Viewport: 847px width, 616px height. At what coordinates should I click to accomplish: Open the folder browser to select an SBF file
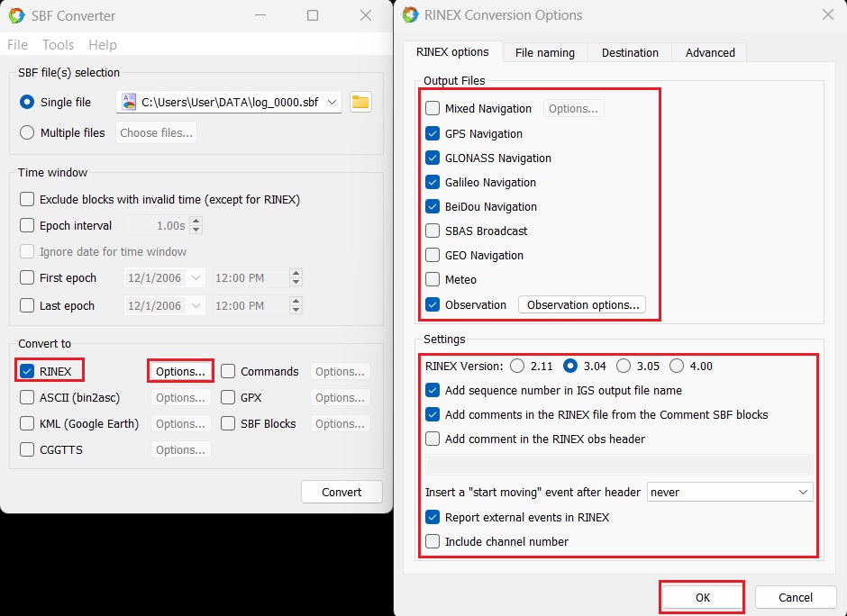(360, 102)
